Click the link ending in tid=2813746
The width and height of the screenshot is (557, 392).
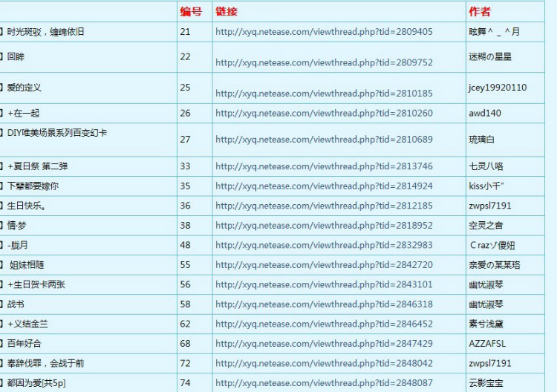[324, 166]
